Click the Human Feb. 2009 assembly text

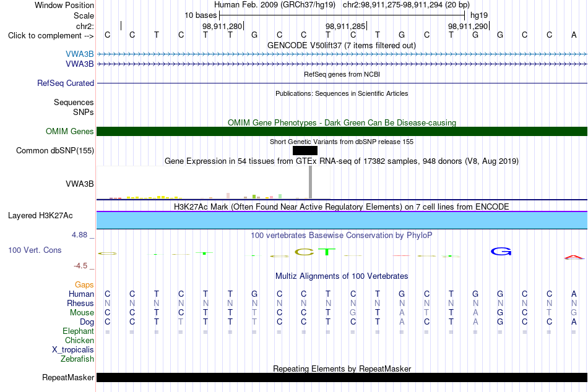tap(274, 5)
